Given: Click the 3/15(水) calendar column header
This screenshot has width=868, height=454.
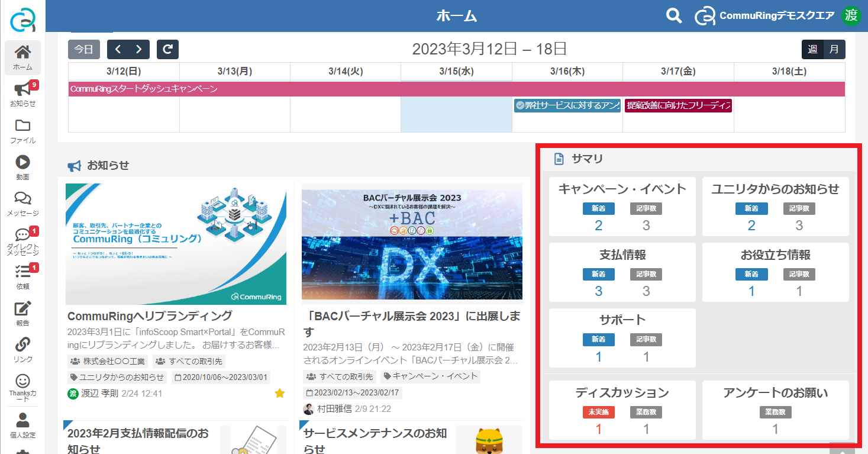Looking at the screenshot, I should [x=456, y=71].
